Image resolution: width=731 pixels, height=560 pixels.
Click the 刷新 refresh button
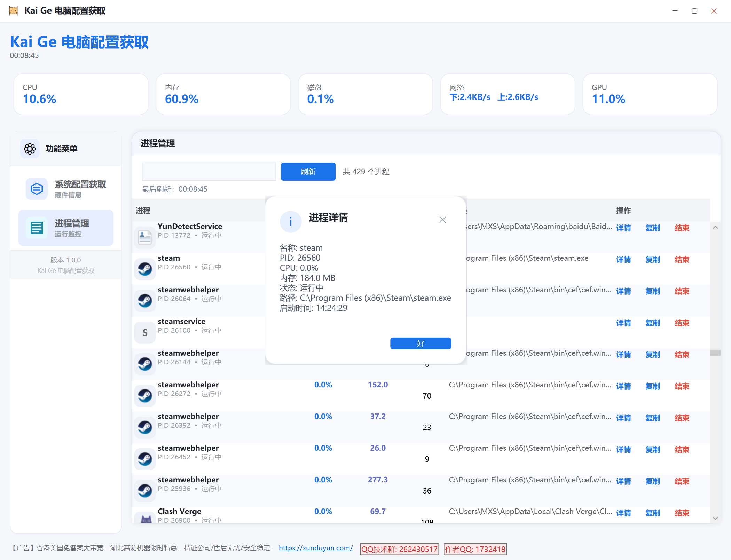[x=308, y=172]
